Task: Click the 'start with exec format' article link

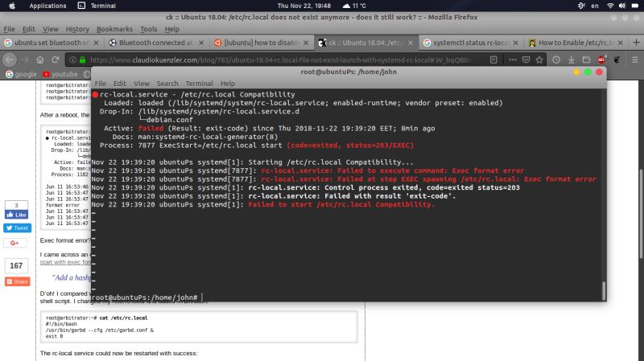Action: [x=65, y=262]
